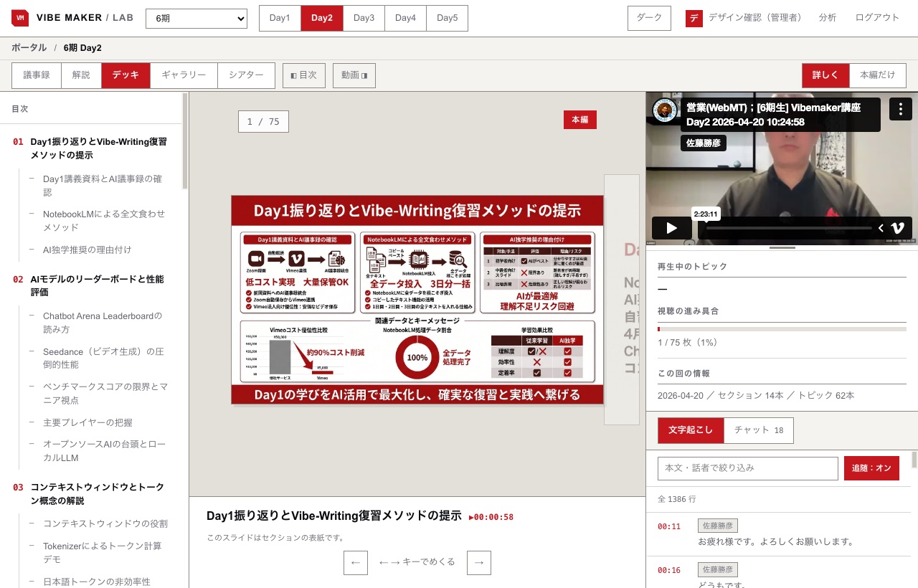
Task: Click ログアウト link
Action: (x=877, y=18)
